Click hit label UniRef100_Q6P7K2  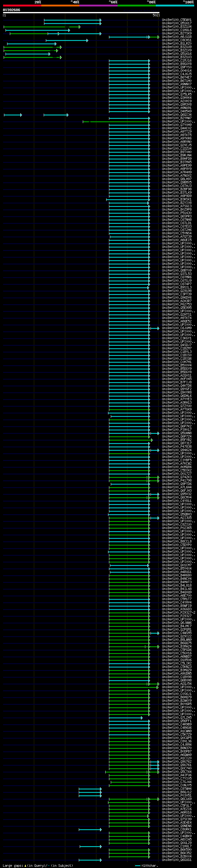click(x=176, y=426)
